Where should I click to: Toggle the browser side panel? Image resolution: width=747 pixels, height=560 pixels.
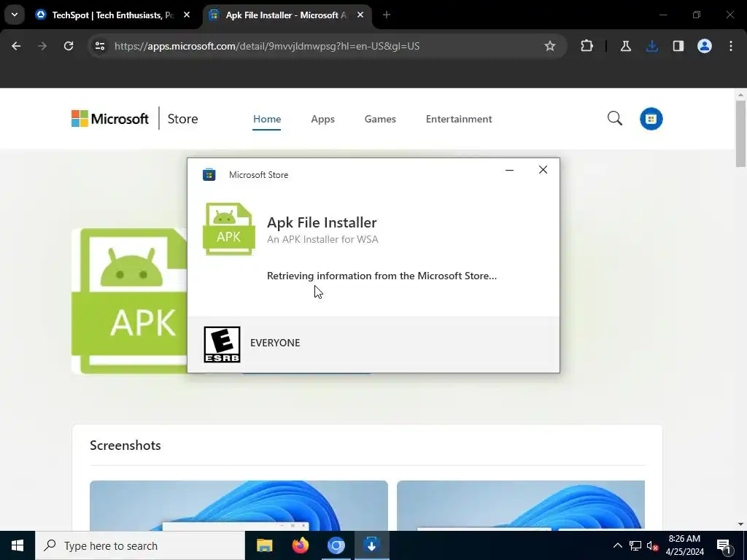(678, 46)
